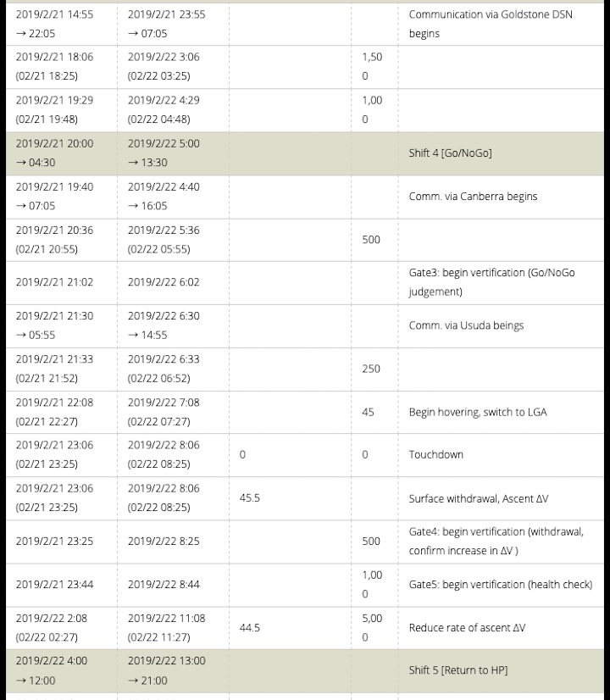This screenshot has height=700, width=610.
Task: Click the 45.5 value cell
Action: [x=250, y=498]
